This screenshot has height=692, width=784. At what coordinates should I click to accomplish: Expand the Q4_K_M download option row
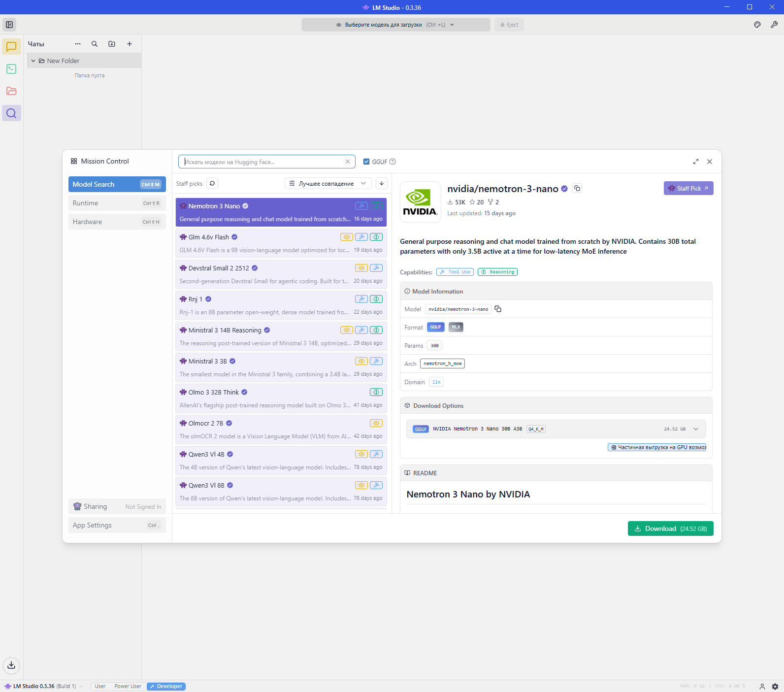(x=696, y=429)
